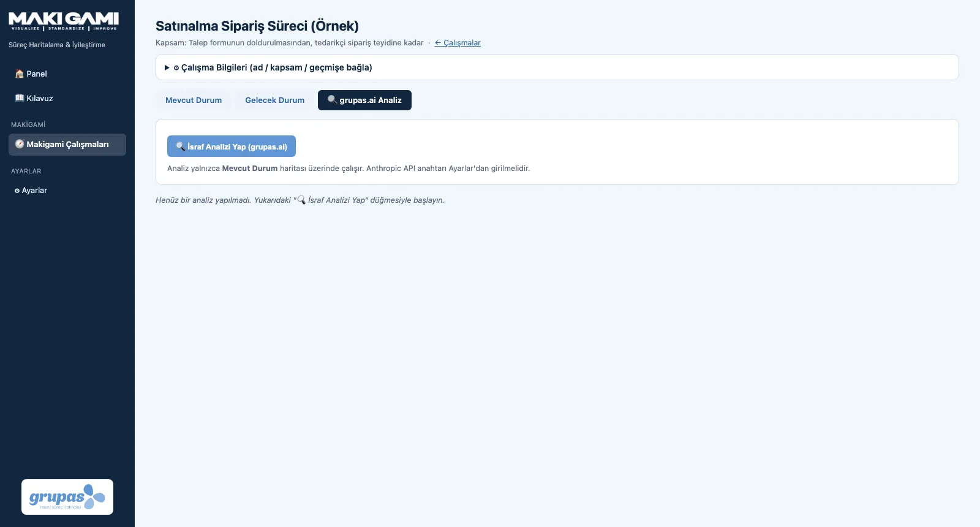Follow the ← Çalışmalar link

[x=458, y=43]
